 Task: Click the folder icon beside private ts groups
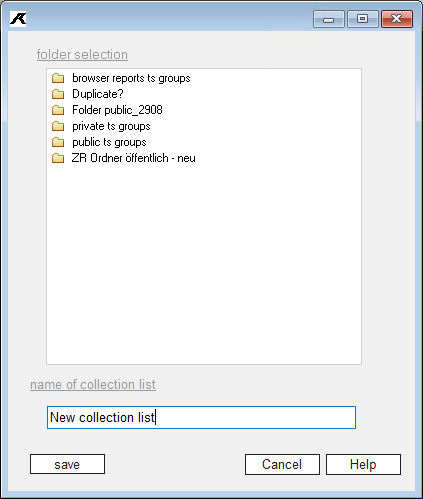(x=58, y=126)
